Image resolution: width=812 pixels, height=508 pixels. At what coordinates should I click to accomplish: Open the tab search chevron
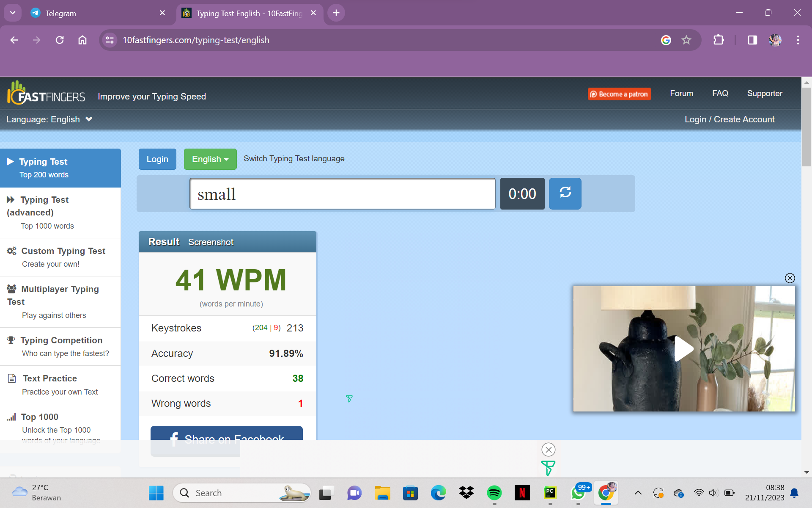tap(13, 13)
